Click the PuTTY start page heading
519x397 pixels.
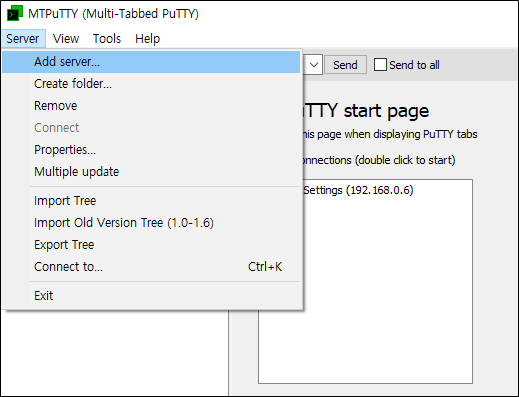click(365, 111)
